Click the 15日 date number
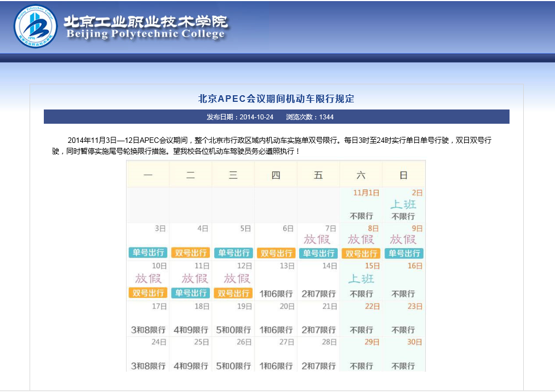 click(x=373, y=266)
